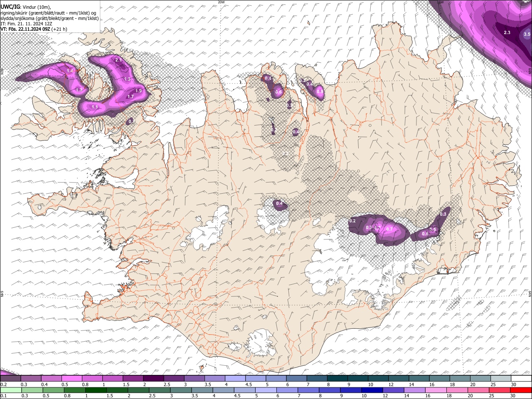The image size is (532, 399).
Task: Click the "rigning/skúrir" description line in header
Action: [x=48, y=12]
